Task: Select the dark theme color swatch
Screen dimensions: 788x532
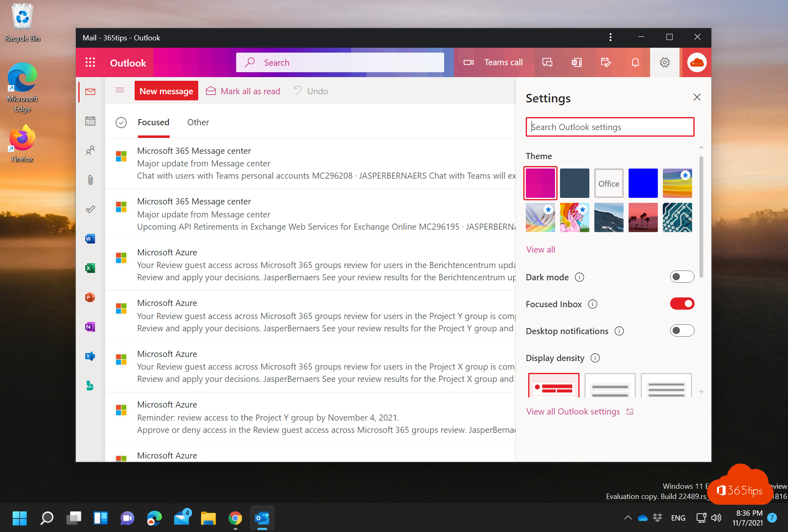Action: [x=574, y=183]
